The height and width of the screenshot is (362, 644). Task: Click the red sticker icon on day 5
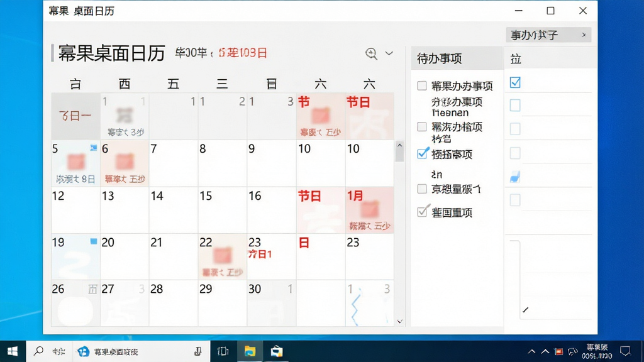click(76, 162)
